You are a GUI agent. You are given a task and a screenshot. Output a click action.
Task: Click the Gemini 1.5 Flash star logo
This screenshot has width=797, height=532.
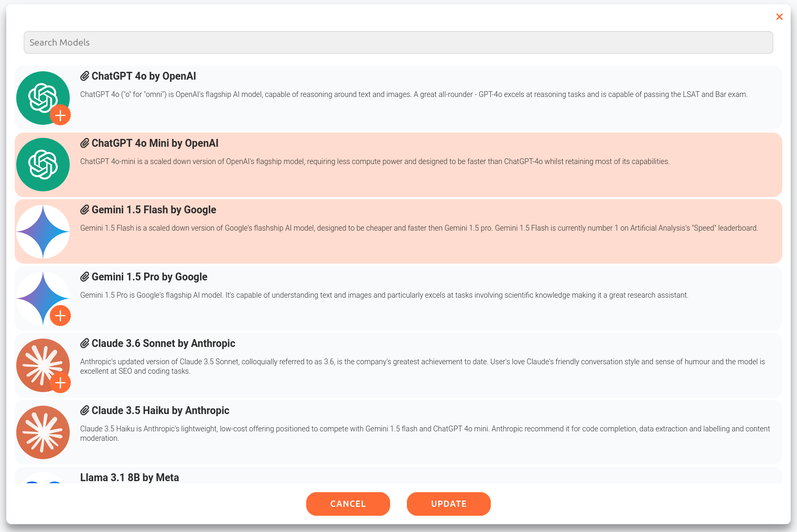43,232
